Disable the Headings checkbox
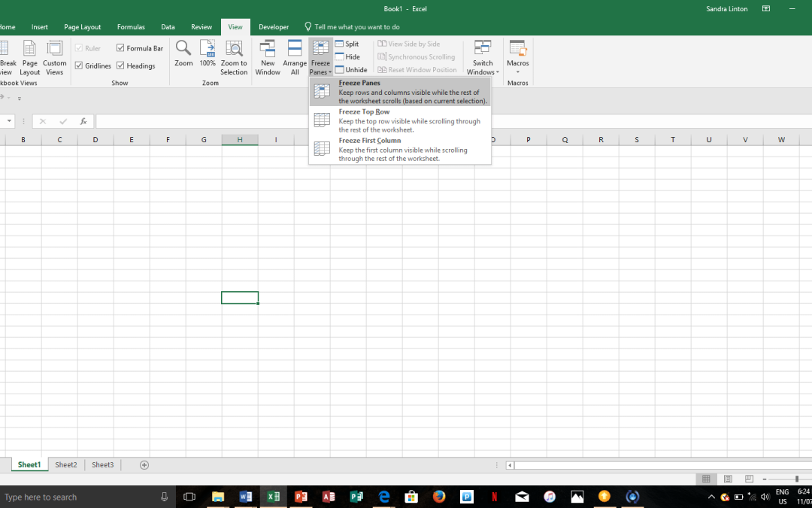Image resolution: width=812 pixels, height=508 pixels. [120, 65]
